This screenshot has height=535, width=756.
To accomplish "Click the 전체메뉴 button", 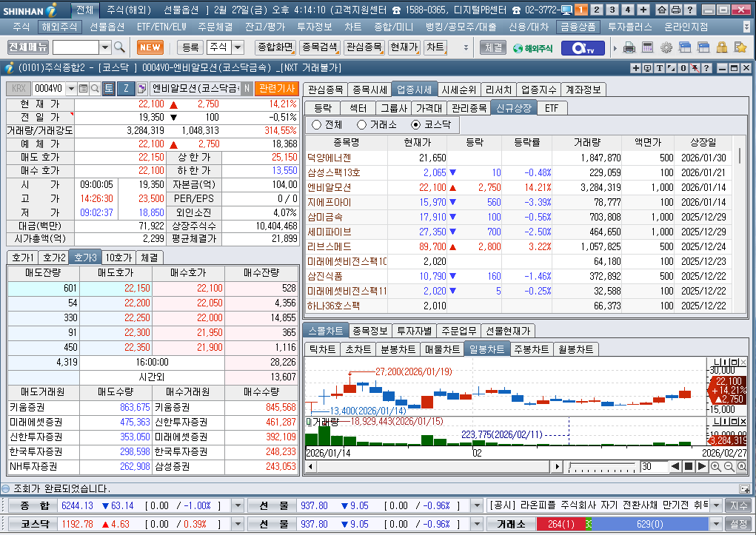I will click(28, 47).
